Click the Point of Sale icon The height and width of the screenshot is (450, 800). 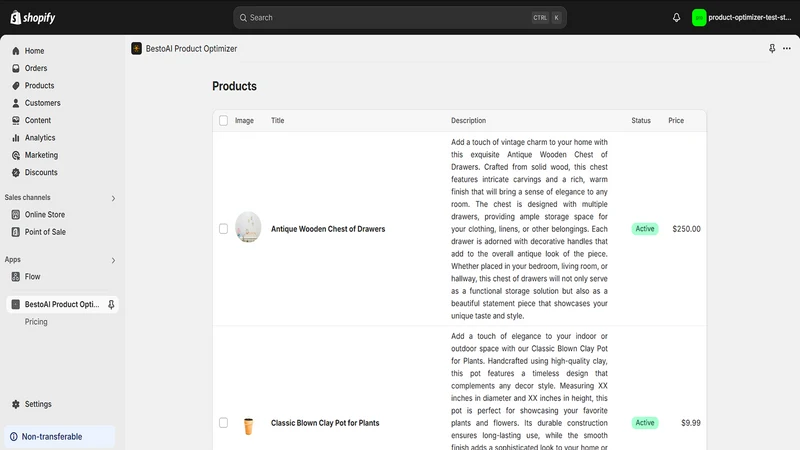16,232
